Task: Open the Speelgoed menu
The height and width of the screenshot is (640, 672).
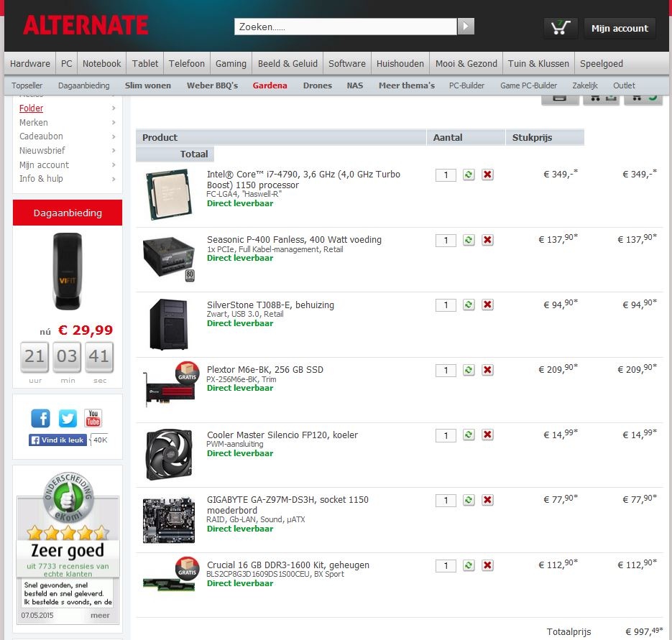Action: point(602,63)
